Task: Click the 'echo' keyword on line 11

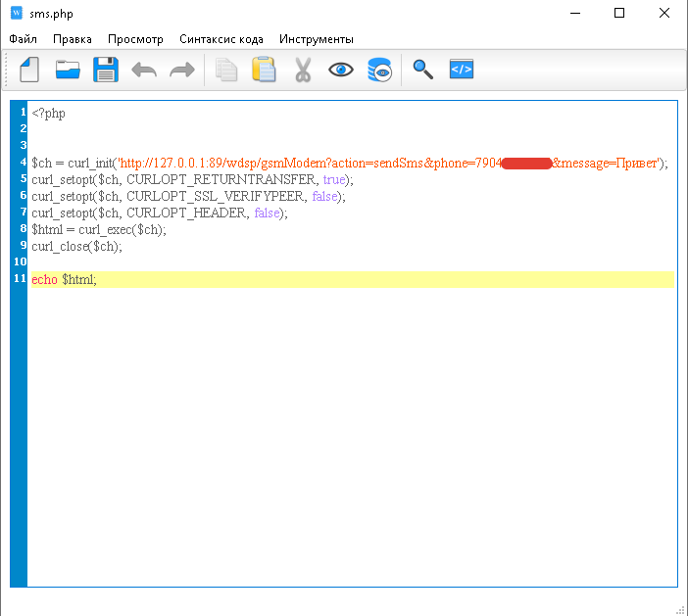Action: point(44,280)
